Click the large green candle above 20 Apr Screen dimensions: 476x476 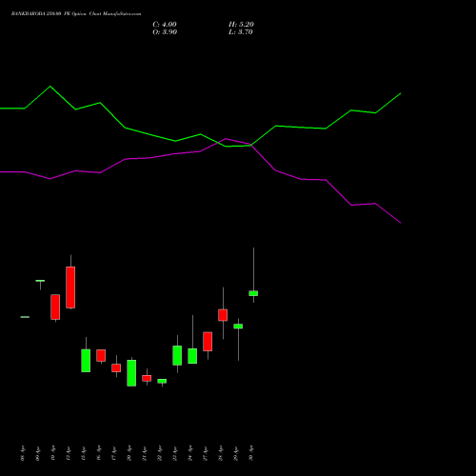pyautogui.click(x=131, y=373)
